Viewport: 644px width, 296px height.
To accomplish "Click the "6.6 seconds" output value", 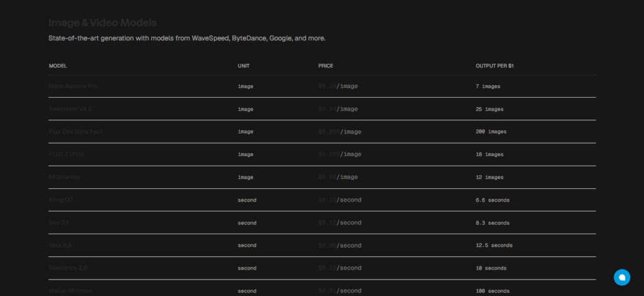I will (x=492, y=200).
